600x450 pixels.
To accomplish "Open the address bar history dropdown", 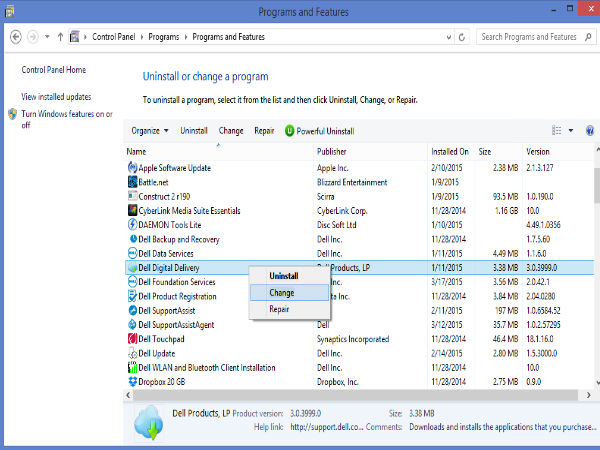I will coord(448,37).
